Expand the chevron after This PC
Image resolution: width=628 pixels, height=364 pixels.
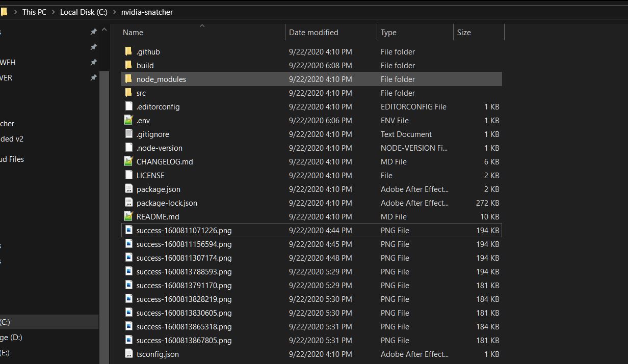pyautogui.click(x=53, y=12)
